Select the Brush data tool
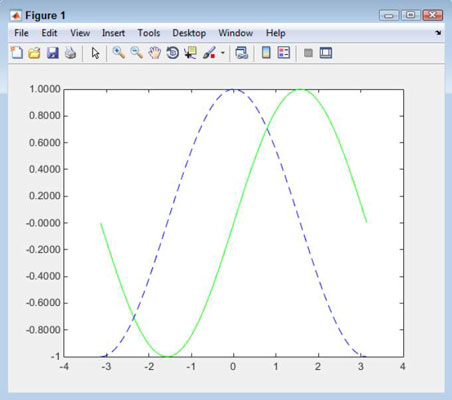The image size is (452, 400). (x=209, y=53)
